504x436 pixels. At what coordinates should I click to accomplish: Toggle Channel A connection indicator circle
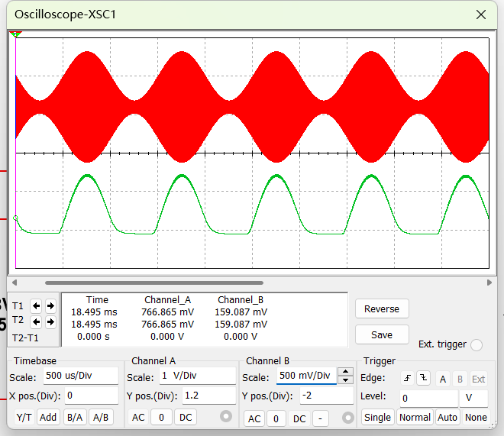(x=226, y=416)
